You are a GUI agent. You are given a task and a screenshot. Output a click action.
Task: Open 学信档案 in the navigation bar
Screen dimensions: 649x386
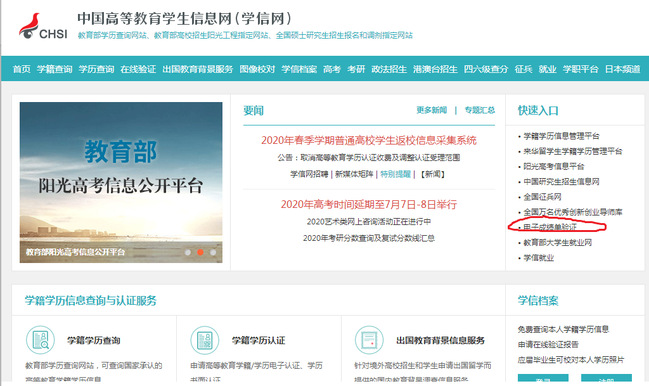click(x=299, y=69)
